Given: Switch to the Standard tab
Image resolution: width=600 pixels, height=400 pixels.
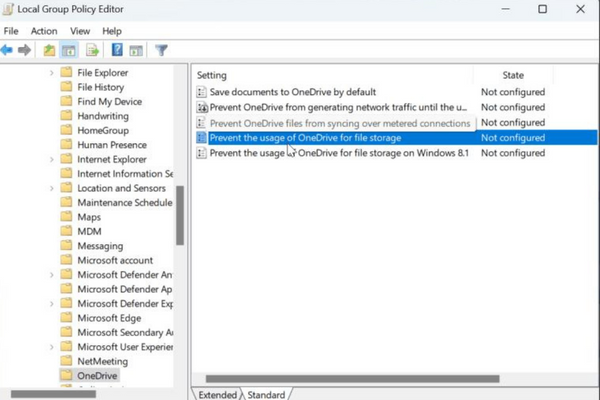Looking at the screenshot, I should click(266, 395).
